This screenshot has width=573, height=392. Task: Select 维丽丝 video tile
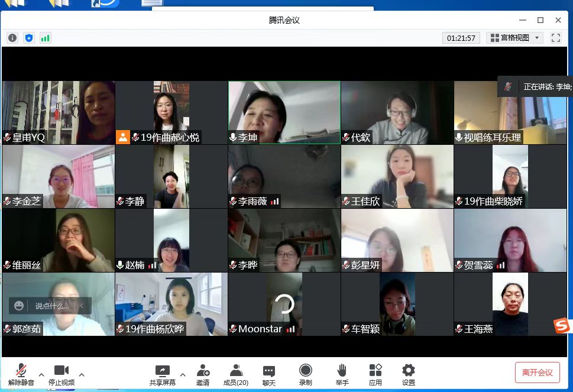click(x=59, y=241)
